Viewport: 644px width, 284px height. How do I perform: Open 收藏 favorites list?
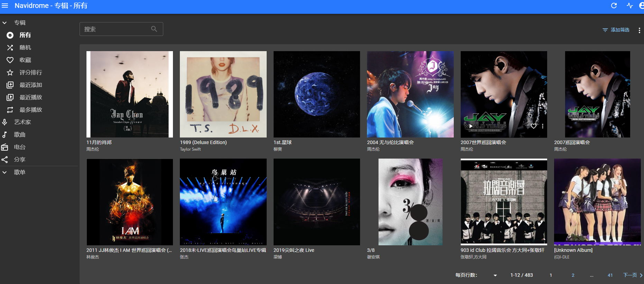[x=25, y=60]
